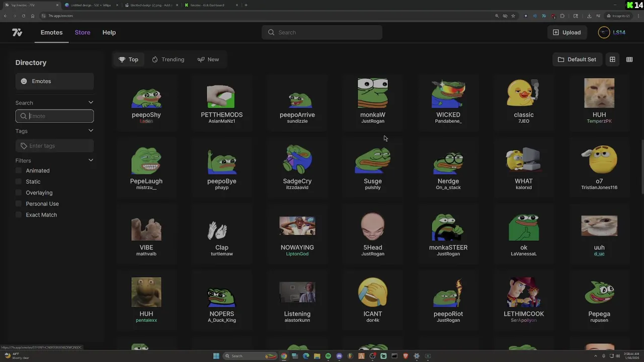Enable the Personal Use filter checkbox

(x=19, y=204)
